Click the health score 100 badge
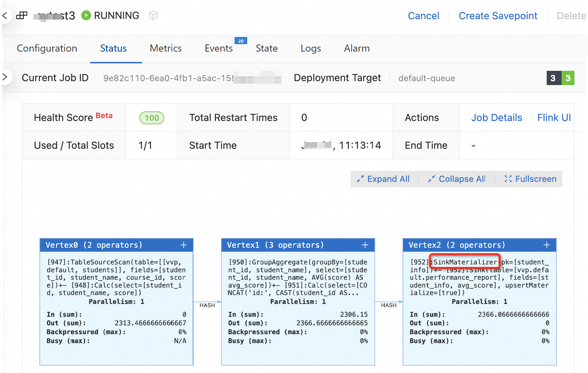Screen dimensions: 588x373 click(152, 118)
